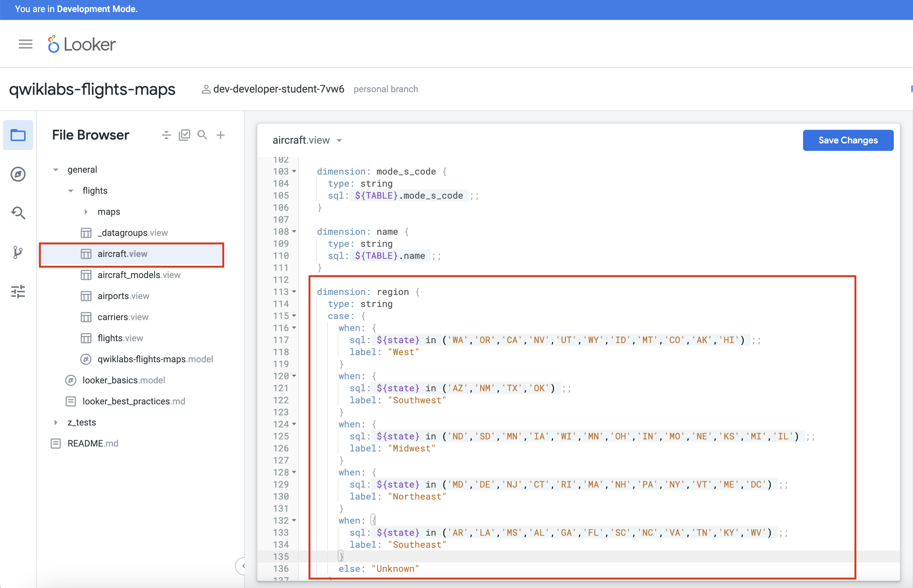The height and width of the screenshot is (588, 913).
Task: Fold the dimension region block at line 113
Action: 294,292
